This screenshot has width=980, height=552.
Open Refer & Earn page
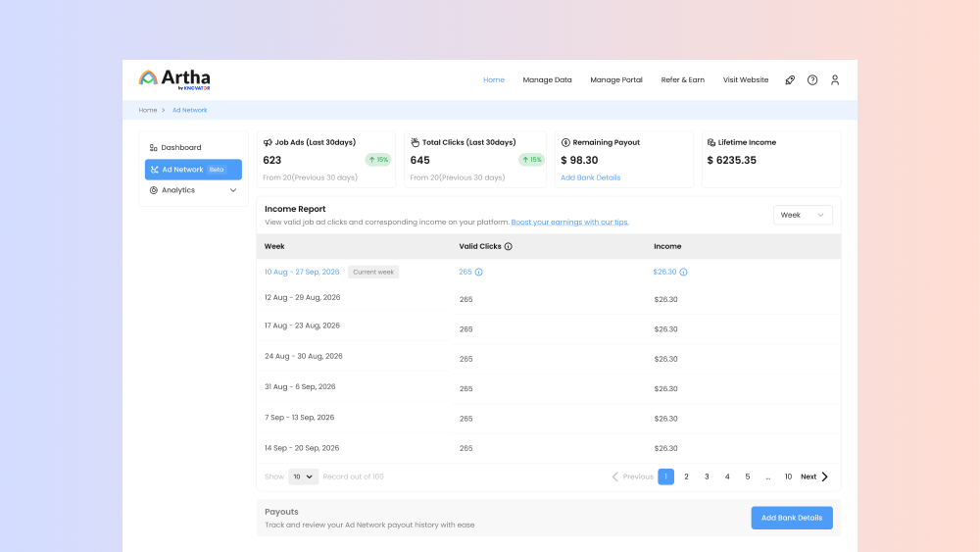coord(682,80)
